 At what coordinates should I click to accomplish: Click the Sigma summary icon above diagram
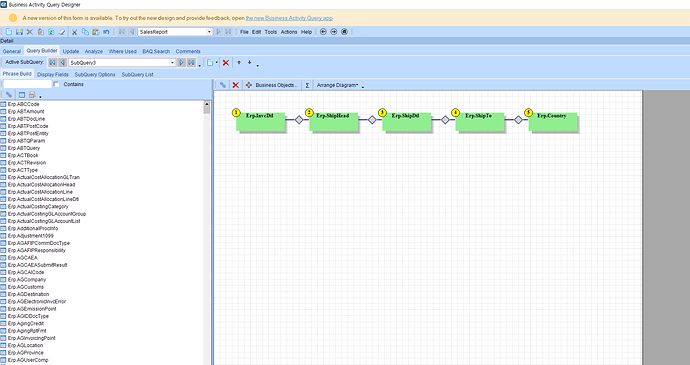(307, 85)
